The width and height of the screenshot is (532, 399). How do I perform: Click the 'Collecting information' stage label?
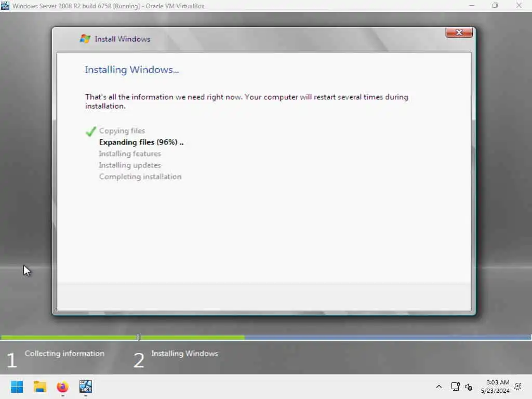click(64, 353)
